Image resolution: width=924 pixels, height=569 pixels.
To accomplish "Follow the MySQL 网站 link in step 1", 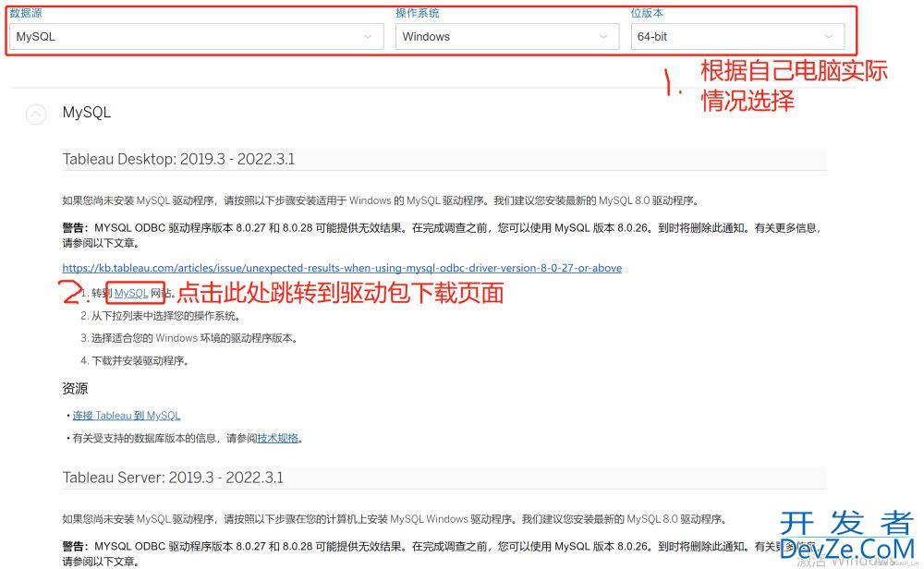I will pos(131,294).
